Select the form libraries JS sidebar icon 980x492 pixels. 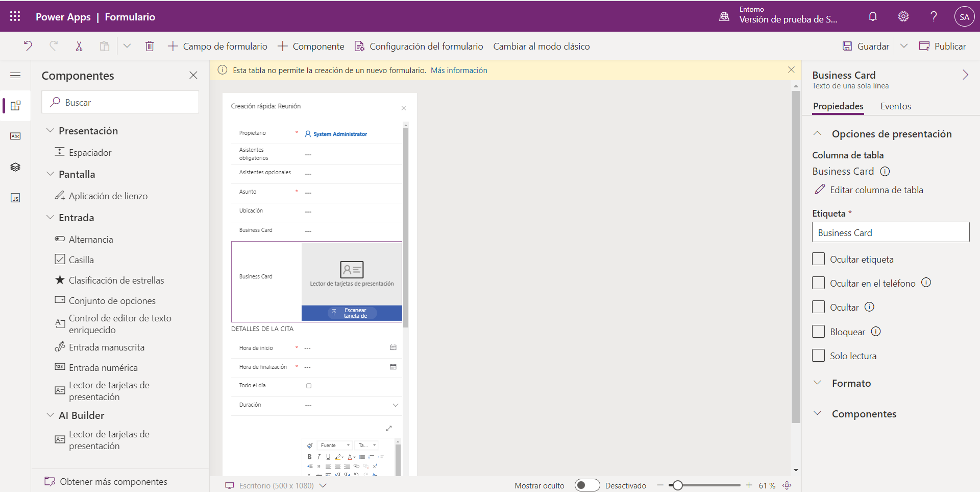(15, 198)
